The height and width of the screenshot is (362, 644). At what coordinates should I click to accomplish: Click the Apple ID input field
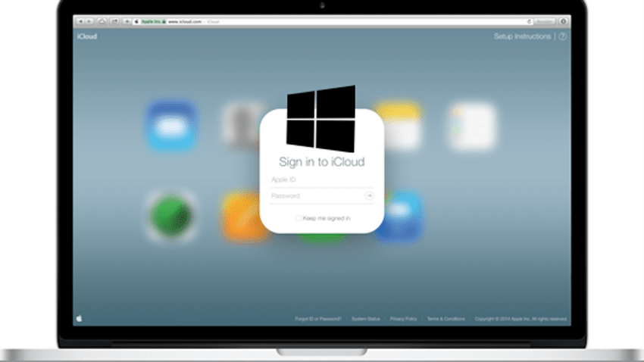[x=321, y=179]
